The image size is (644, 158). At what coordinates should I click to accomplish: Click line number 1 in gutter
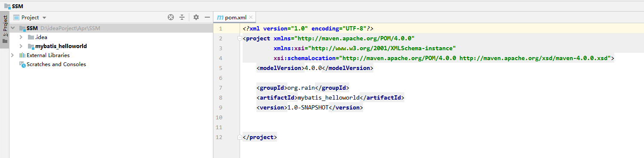tap(220, 28)
